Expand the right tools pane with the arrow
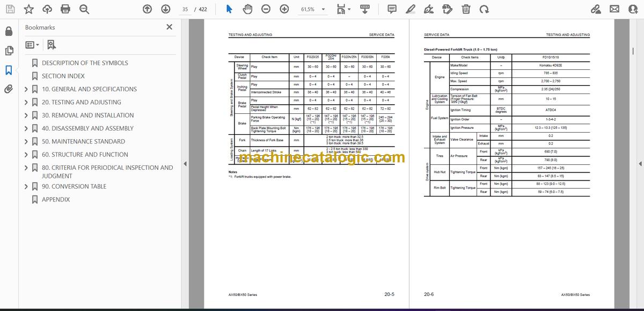Screen dimensions: 644x311 639,164
